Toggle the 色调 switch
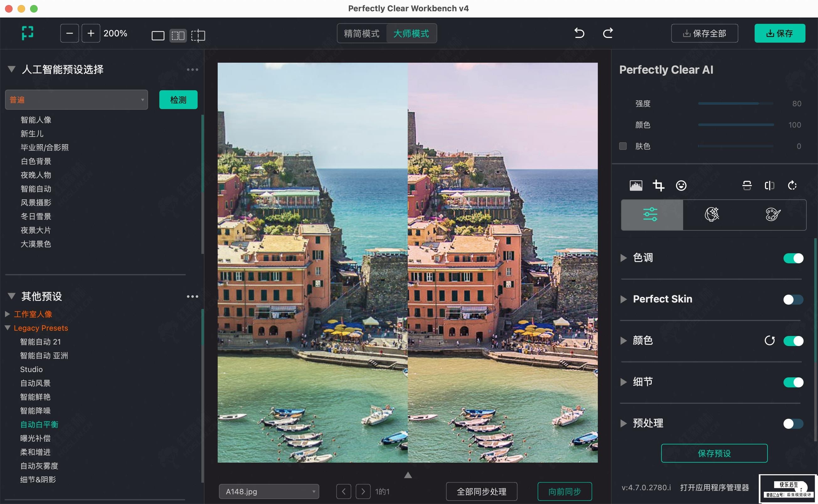The image size is (818, 504). (x=793, y=258)
